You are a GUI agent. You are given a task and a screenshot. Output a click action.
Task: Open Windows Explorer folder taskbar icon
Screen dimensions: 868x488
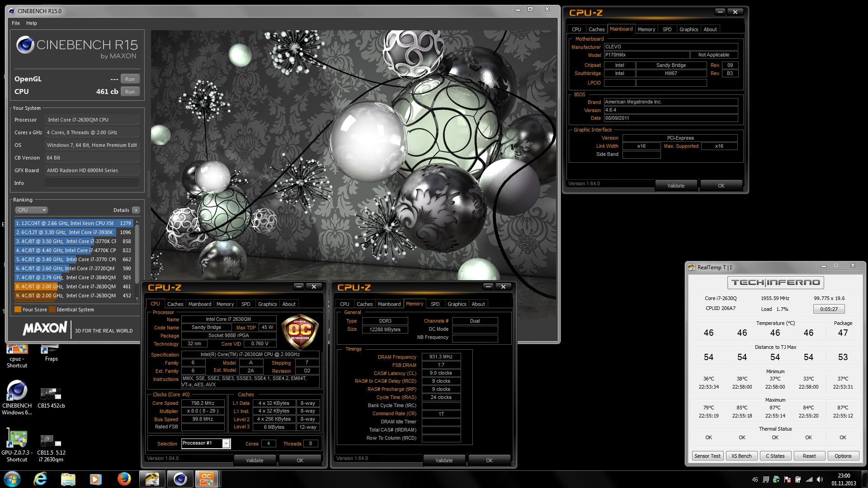click(x=68, y=479)
